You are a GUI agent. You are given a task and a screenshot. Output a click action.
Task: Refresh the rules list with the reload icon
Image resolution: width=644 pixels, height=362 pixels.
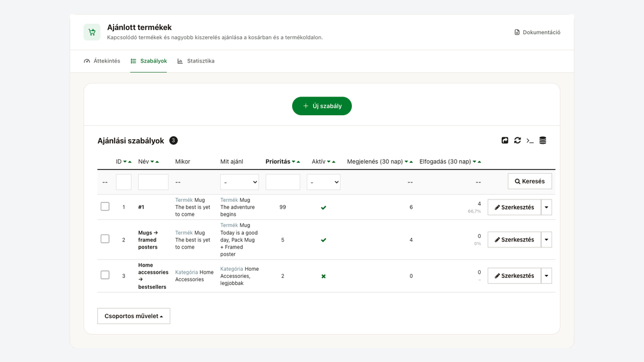pos(518,140)
